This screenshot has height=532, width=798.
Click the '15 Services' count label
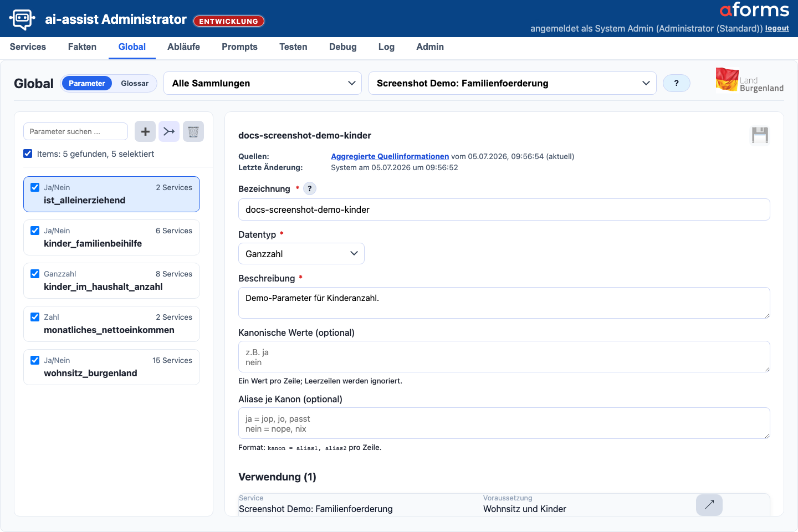pos(172,360)
